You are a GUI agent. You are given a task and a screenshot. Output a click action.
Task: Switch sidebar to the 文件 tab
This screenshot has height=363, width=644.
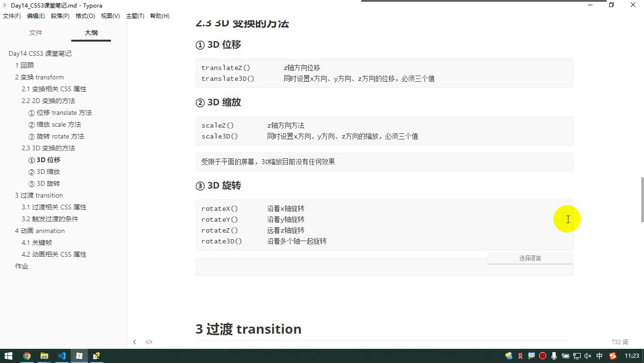36,33
